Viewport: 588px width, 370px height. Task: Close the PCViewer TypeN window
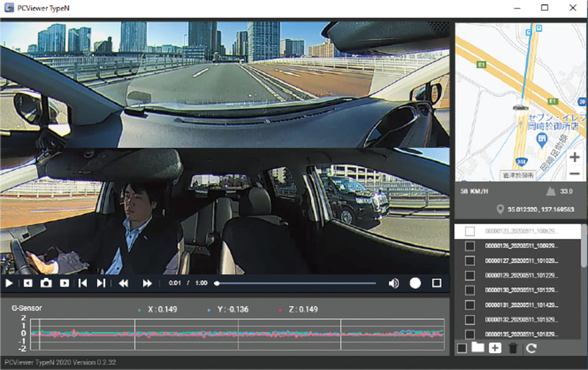[x=573, y=7]
